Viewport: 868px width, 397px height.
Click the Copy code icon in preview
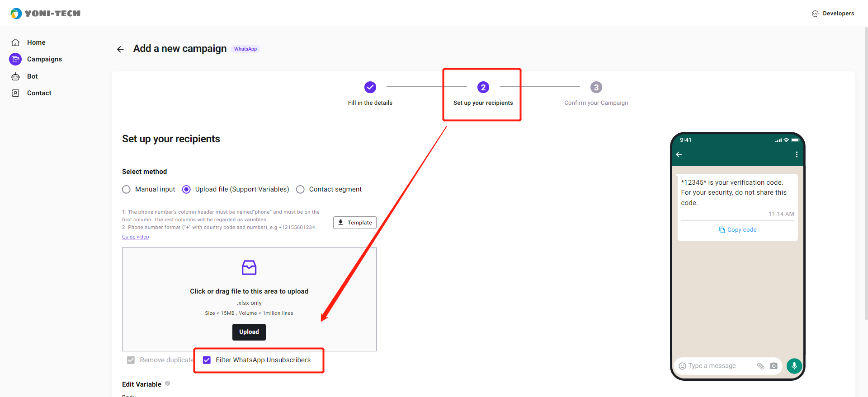point(722,230)
